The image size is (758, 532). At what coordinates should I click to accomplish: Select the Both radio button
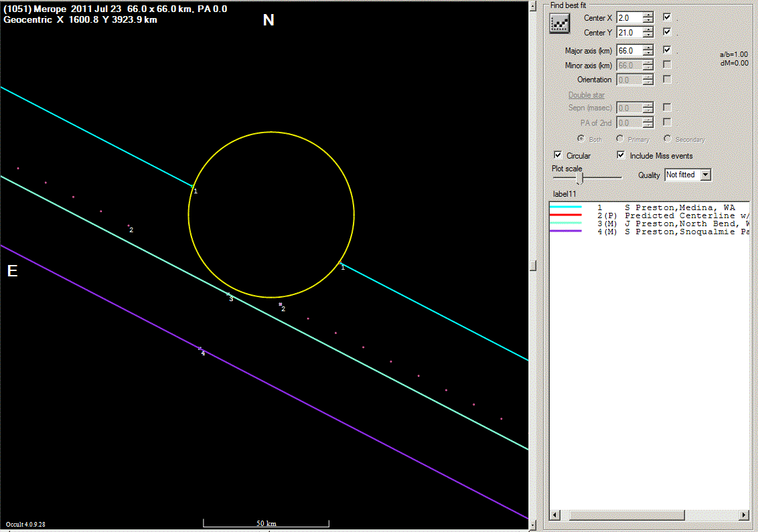[x=581, y=139]
